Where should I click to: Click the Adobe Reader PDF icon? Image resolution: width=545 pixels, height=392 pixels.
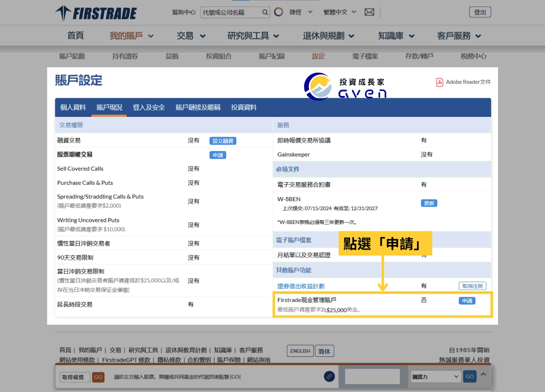click(x=439, y=82)
